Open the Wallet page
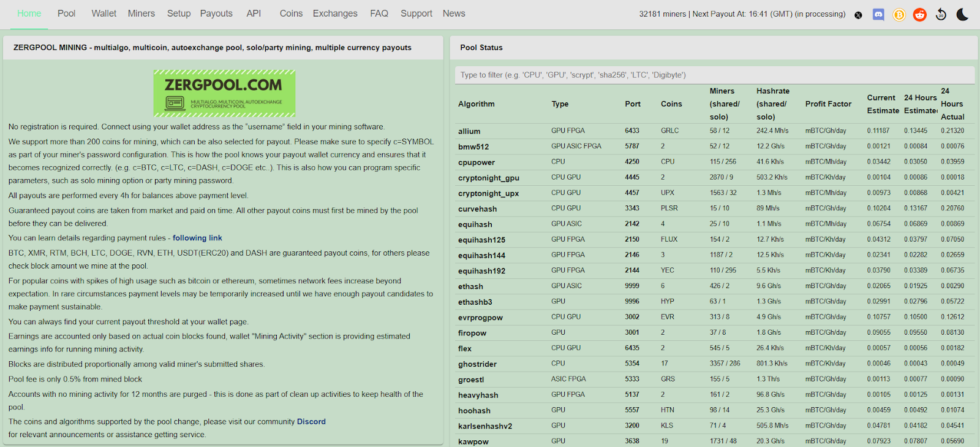 point(104,13)
